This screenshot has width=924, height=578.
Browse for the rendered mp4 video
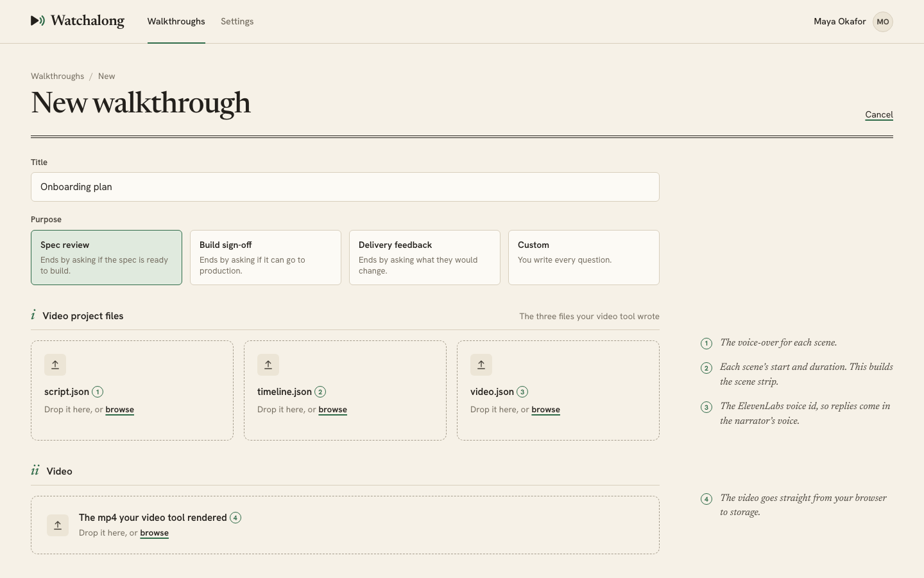155,533
